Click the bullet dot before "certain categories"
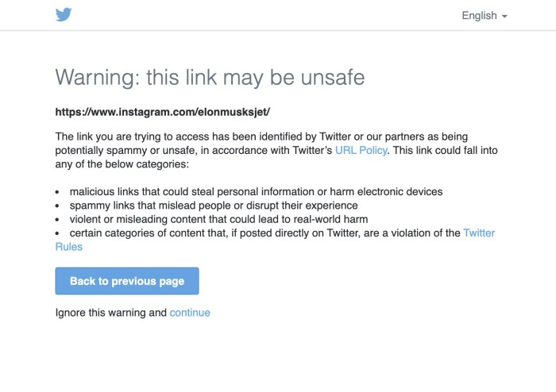This screenshot has height=392, width=556. click(x=58, y=233)
